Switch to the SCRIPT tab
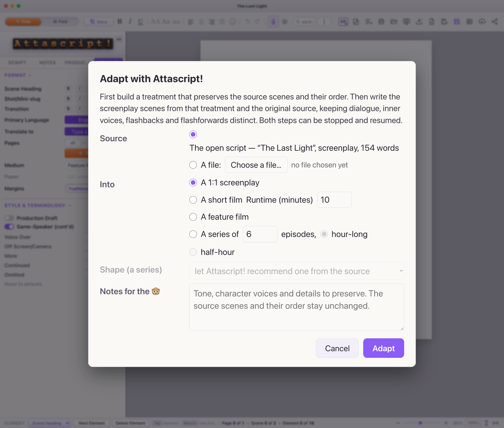 click(x=17, y=63)
